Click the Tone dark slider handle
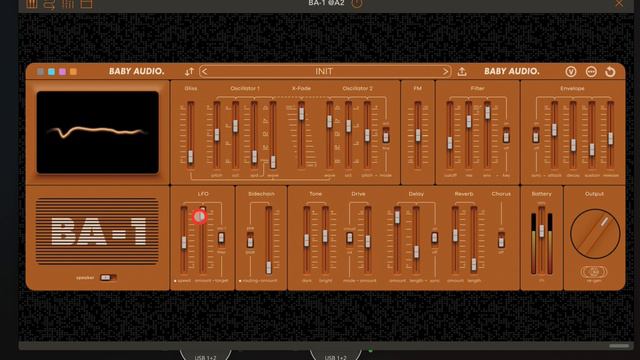The width and height of the screenshot is (640, 360). coord(307,240)
